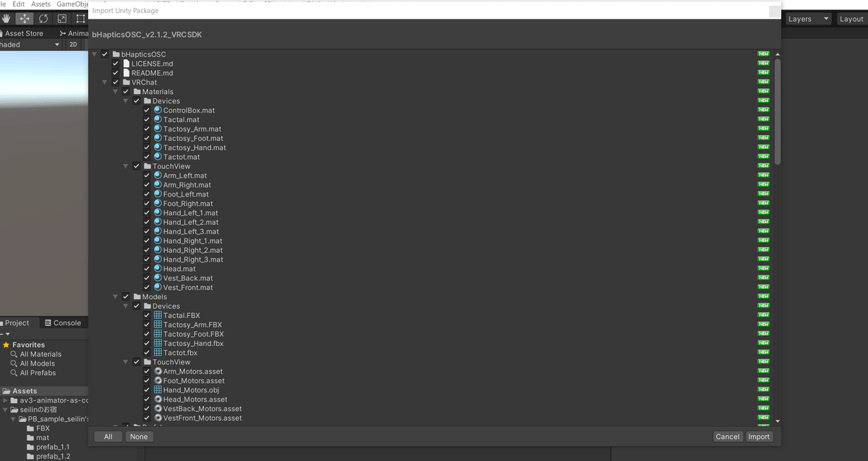Open the GameObject menu

point(72,4)
